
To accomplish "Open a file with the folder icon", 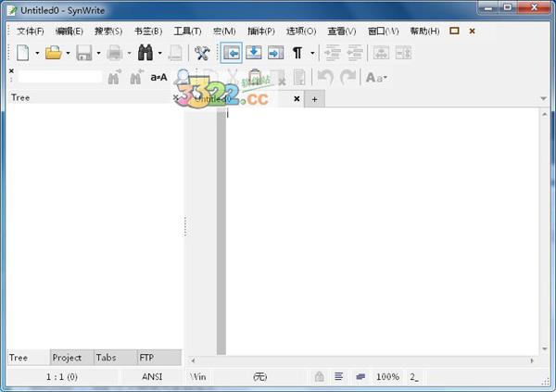I will coord(53,53).
